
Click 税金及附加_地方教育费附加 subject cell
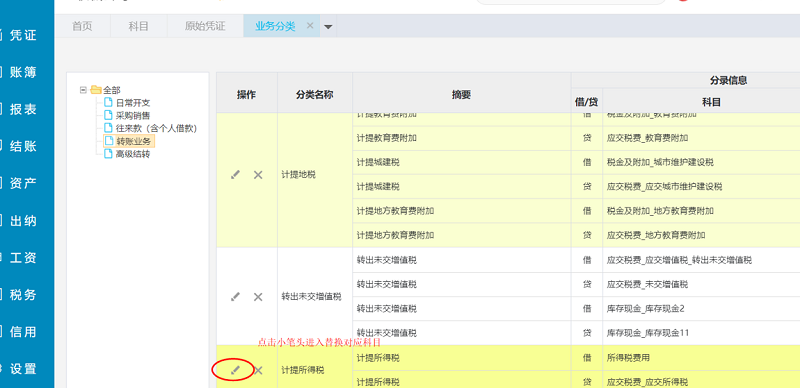[x=702, y=211]
